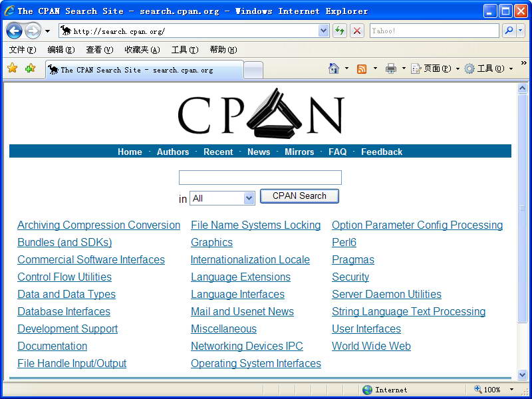This screenshot has height=399, width=532.
Task: Expand the Home icon dropdown arrow
Action: [x=346, y=68]
